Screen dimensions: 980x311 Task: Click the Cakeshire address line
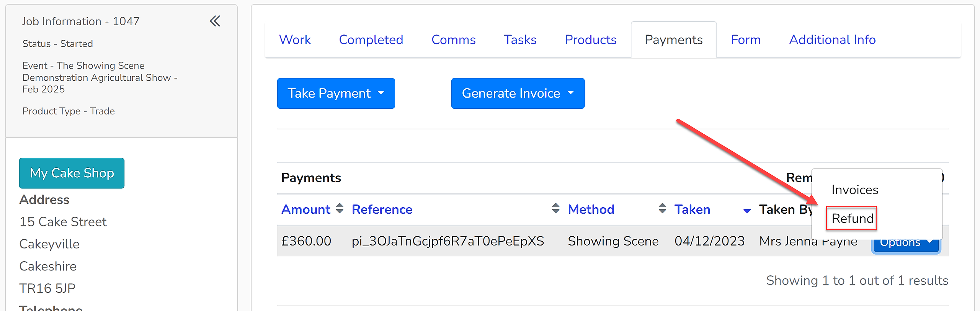(47, 266)
